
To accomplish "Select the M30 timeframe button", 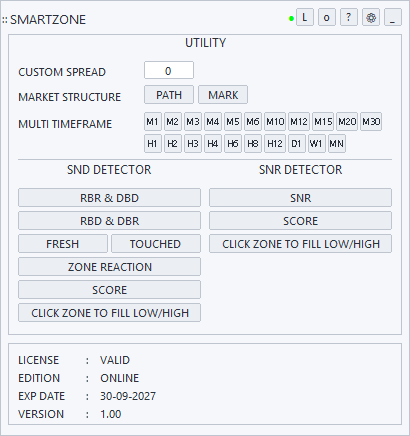I will 371,122.
